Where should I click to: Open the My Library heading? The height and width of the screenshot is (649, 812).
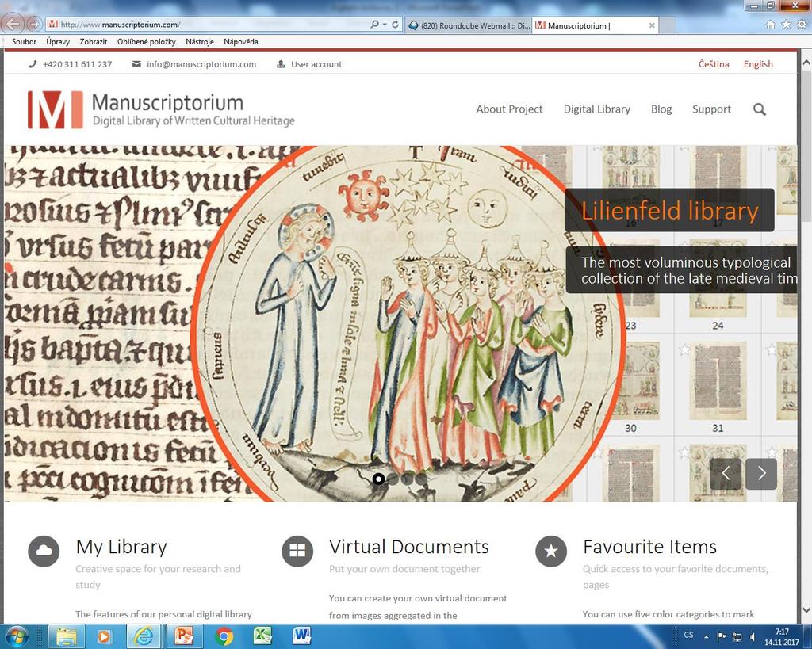pyautogui.click(x=121, y=547)
